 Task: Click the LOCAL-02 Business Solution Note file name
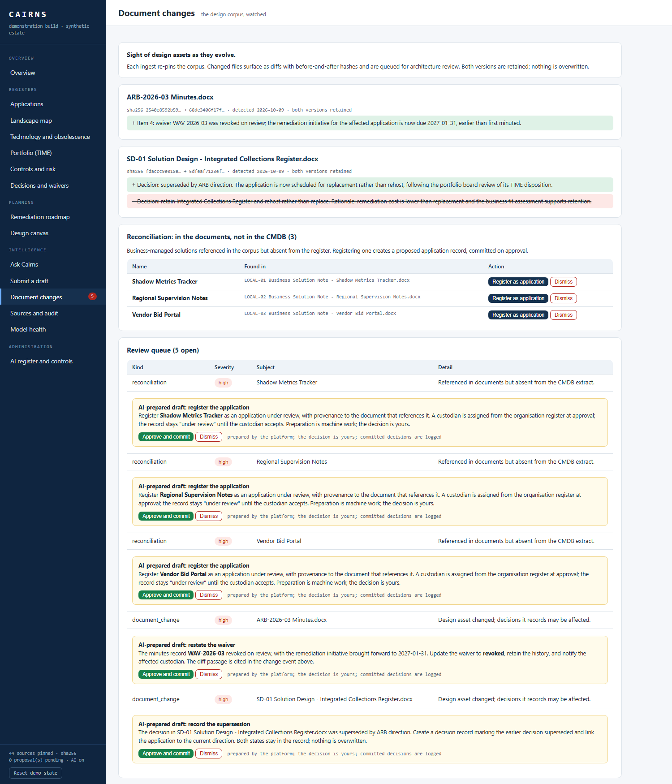[332, 297]
